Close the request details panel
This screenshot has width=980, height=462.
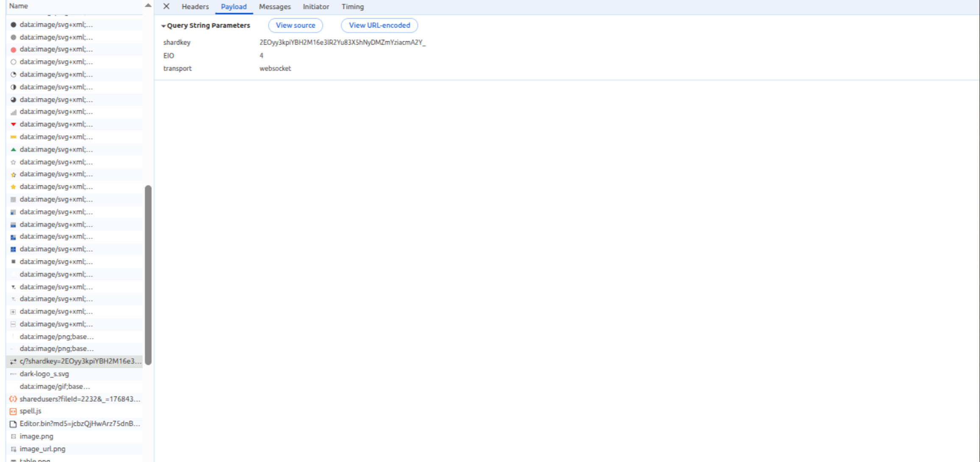click(166, 6)
